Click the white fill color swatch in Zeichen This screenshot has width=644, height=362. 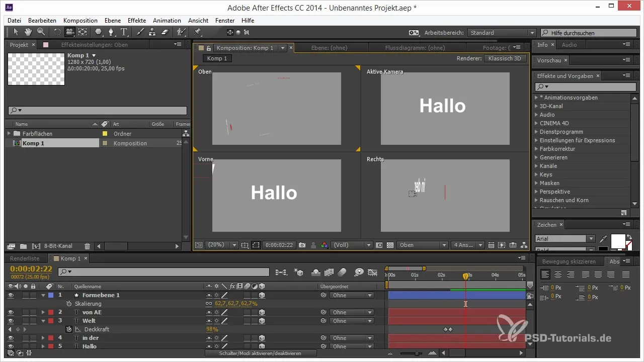pos(618,241)
